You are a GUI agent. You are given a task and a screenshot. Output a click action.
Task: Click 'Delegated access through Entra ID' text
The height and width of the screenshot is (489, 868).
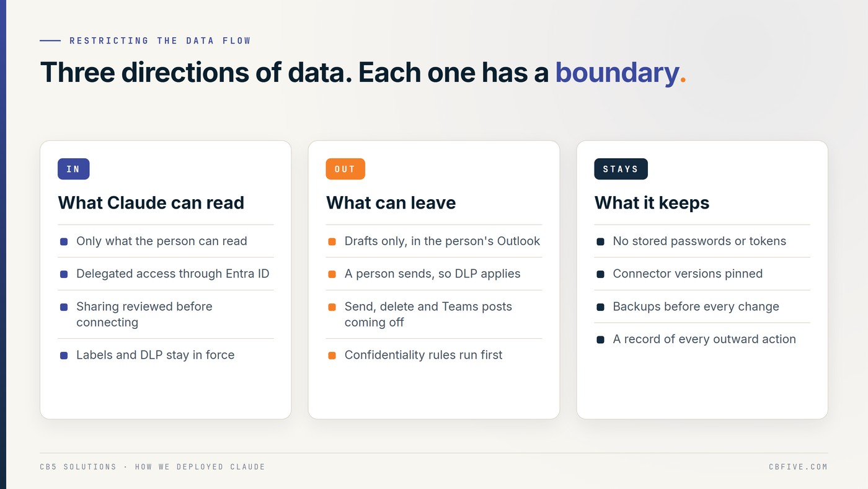173,274
